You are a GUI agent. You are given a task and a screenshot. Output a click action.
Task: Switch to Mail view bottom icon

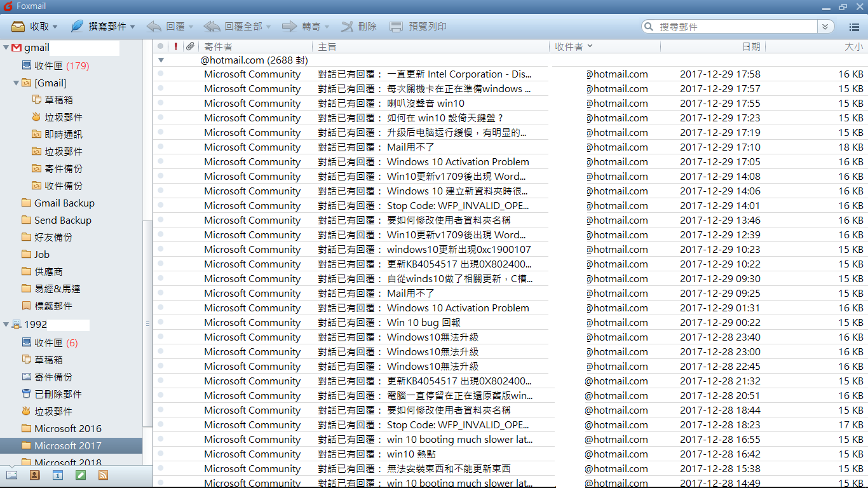click(x=11, y=475)
